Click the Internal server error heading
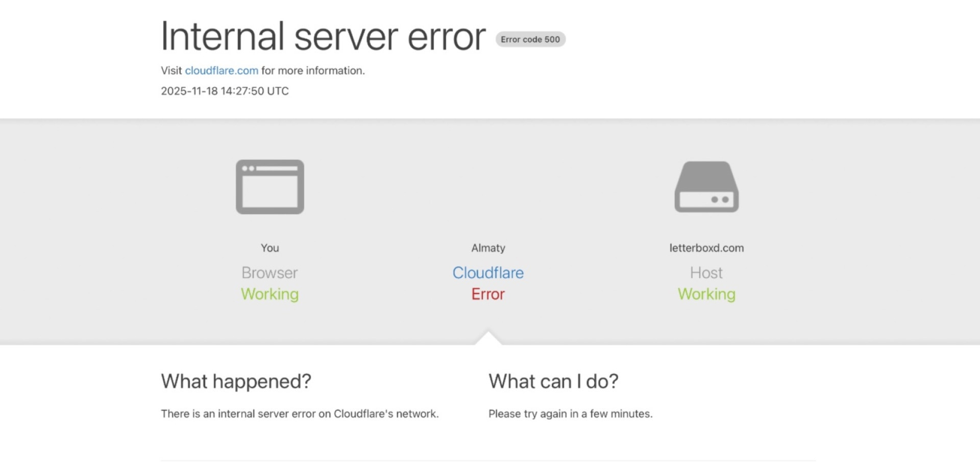980x474 pixels. (x=323, y=37)
